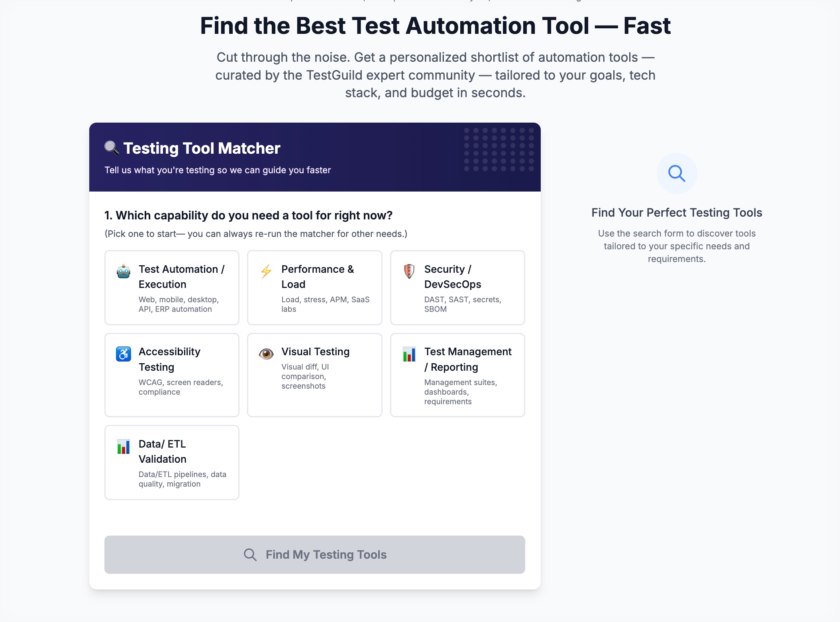Select Test Automation / Execution option
Image resolution: width=840 pixels, height=622 pixels.
click(x=172, y=288)
